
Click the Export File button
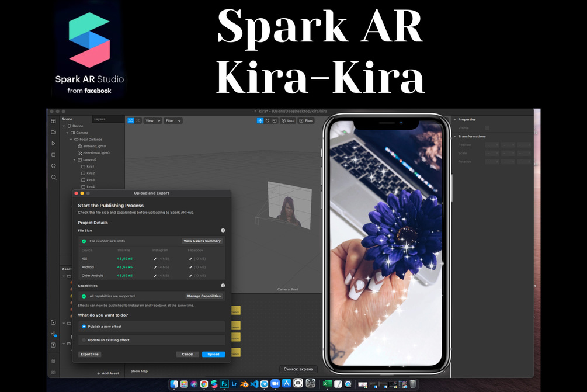(90, 354)
